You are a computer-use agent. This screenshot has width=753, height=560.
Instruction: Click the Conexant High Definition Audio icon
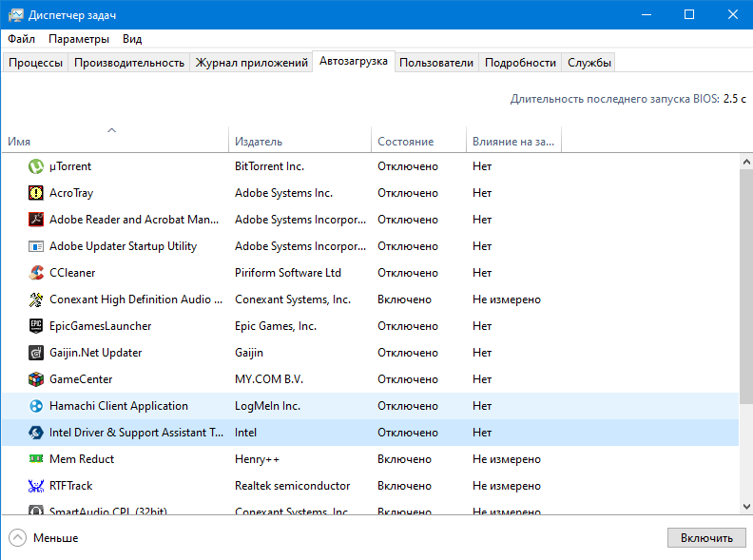(x=36, y=299)
